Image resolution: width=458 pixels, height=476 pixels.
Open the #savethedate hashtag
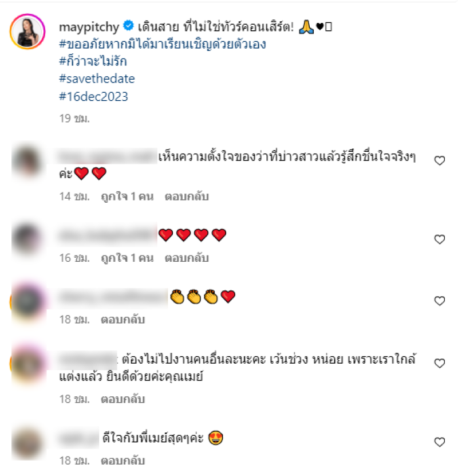coord(97,78)
